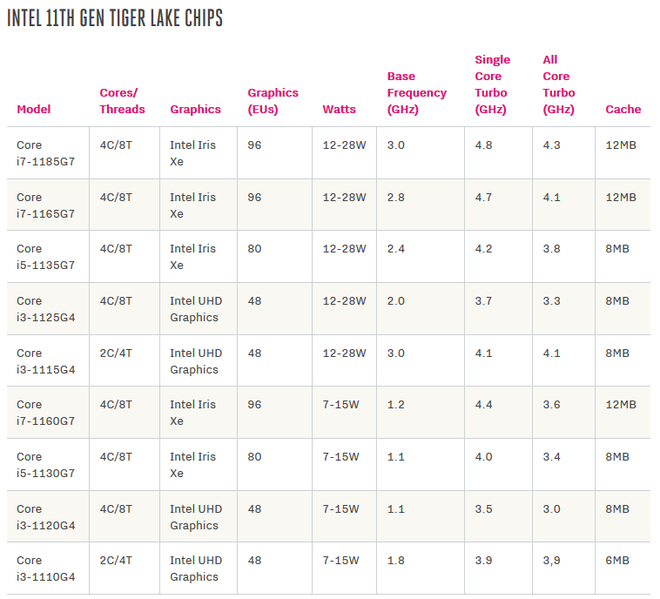660x599 pixels.
Task: Select the Cache column header
Action: coord(623,109)
